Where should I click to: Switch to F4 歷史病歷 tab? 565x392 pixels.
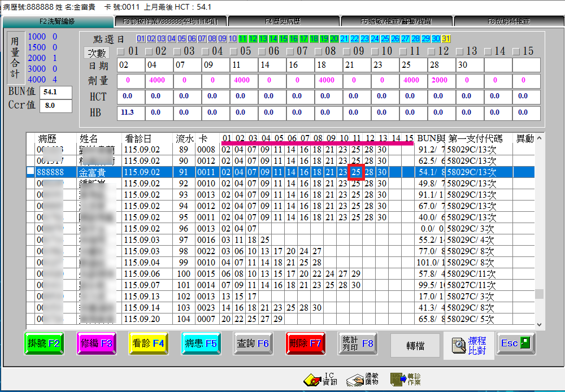click(283, 21)
